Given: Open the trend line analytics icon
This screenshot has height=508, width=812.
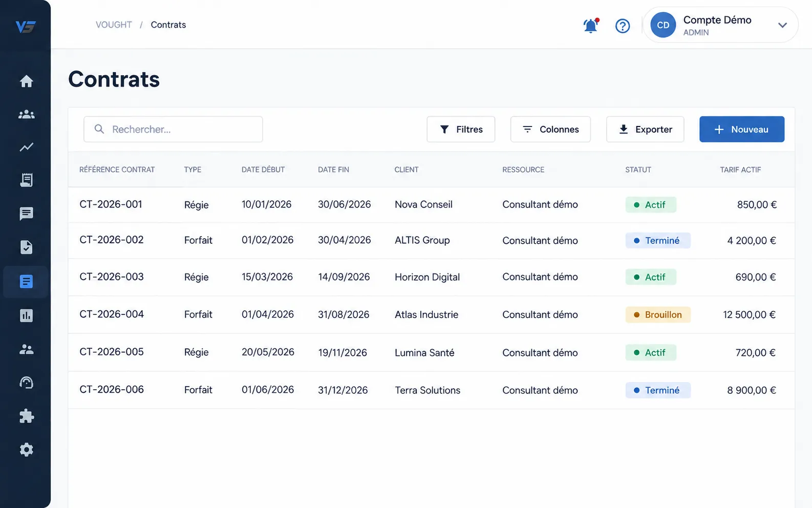Looking at the screenshot, I should (26, 147).
